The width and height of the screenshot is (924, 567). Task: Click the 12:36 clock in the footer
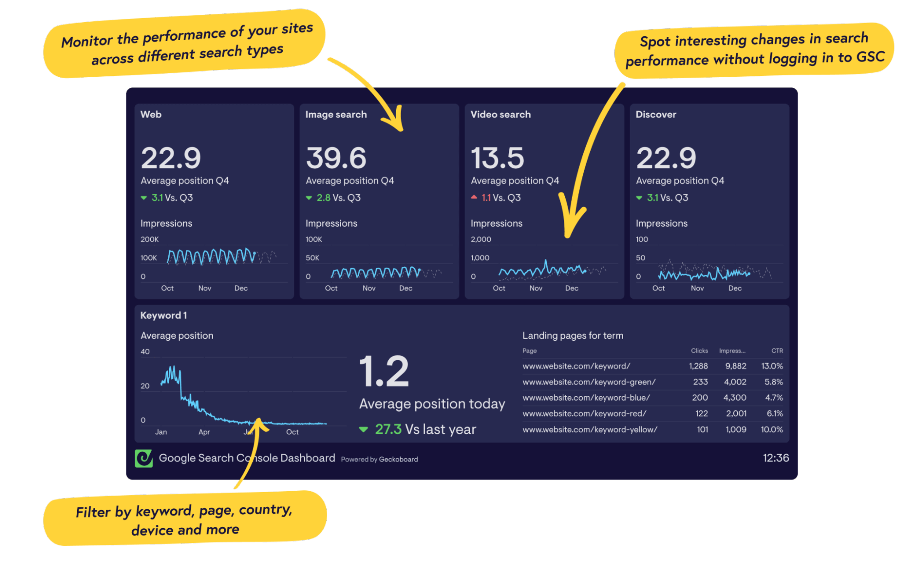tap(776, 458)
